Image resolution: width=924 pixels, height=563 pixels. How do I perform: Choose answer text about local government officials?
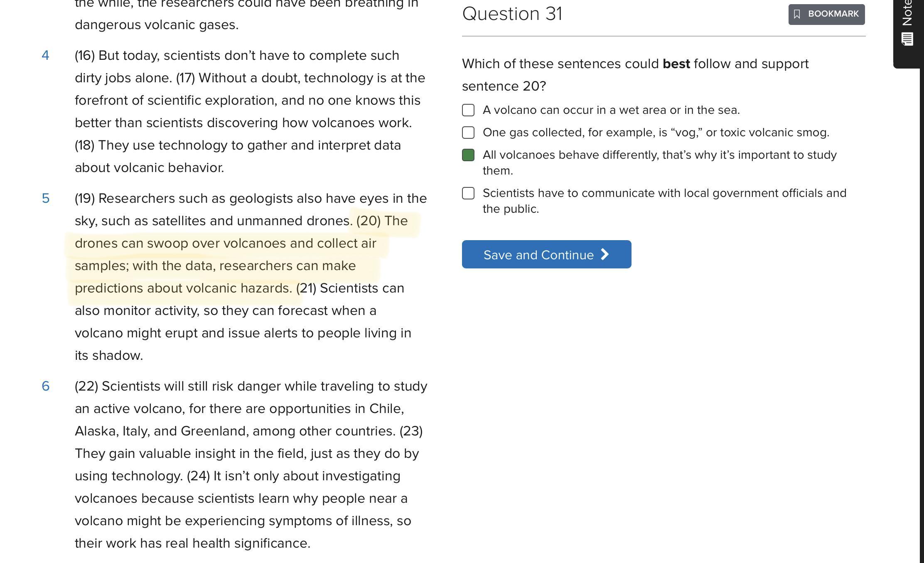coord(664,193)
